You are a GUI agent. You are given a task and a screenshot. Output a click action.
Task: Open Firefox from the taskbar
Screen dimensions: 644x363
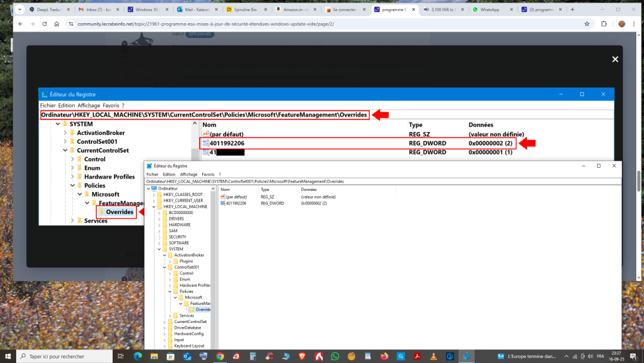point(384,356)
